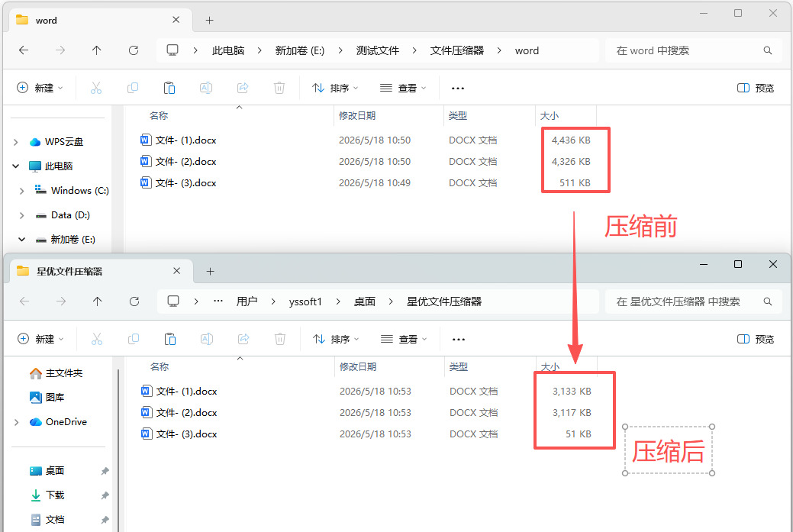Click search magnifier in 星优文件压缩器 window

tap(768, 301)
